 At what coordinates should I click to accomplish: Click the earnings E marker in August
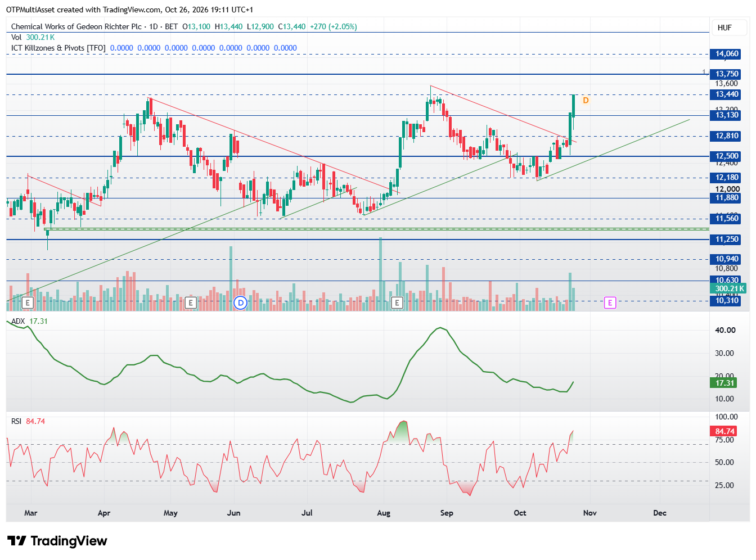pos(397,303)
